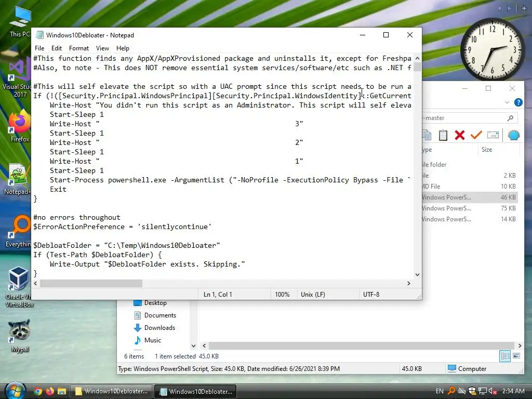
Task: Click Explorer file list horizontal scrollbar
Action: click(362, 345)
